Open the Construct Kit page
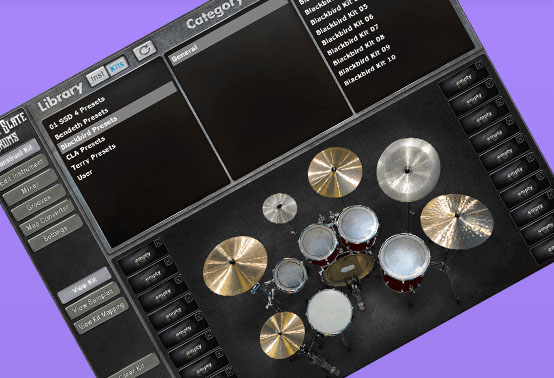 pyautogui.click(x=18, y=156)
